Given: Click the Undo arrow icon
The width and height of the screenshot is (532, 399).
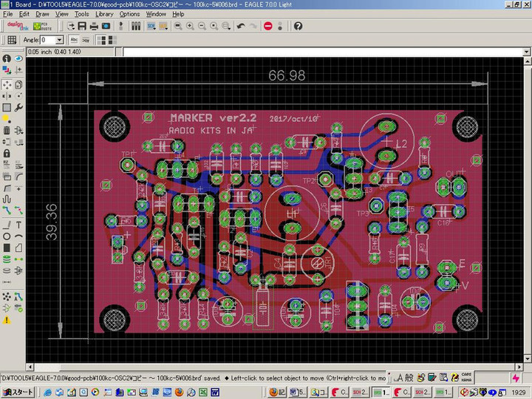Looking at the screenshot, I should 241,26.
